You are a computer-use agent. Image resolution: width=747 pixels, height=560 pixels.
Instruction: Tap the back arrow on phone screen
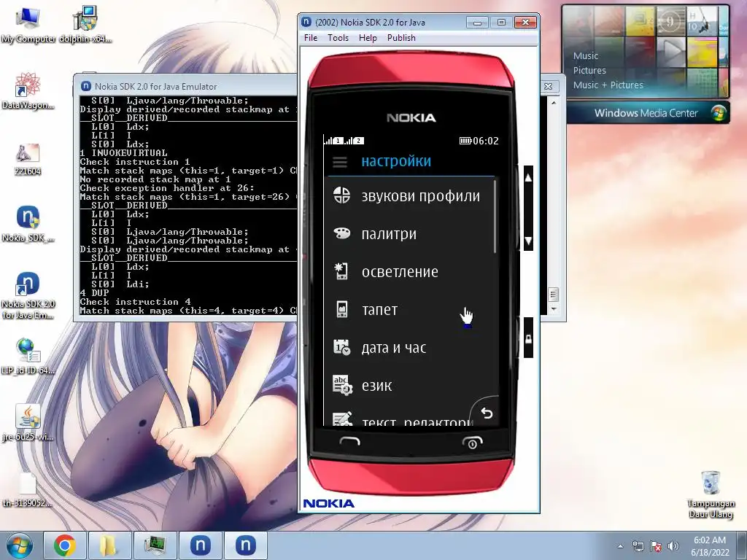click(x=486, y=413)
